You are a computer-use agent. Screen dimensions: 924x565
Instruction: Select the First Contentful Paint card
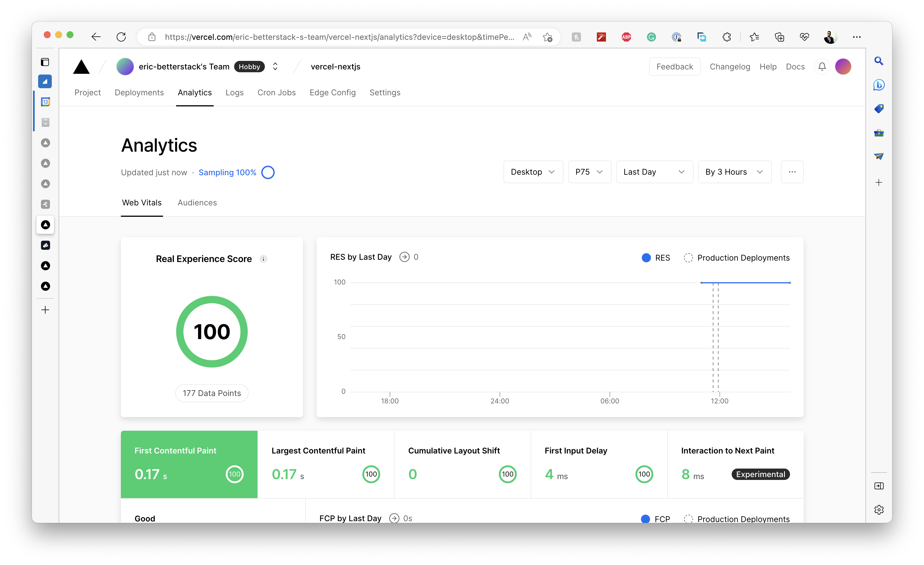pos(189,464)
